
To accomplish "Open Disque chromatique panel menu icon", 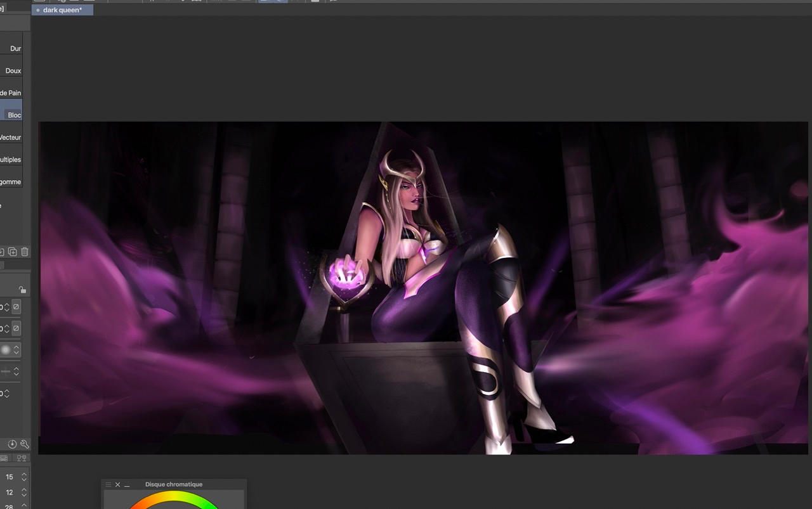I will click(108, 484).
